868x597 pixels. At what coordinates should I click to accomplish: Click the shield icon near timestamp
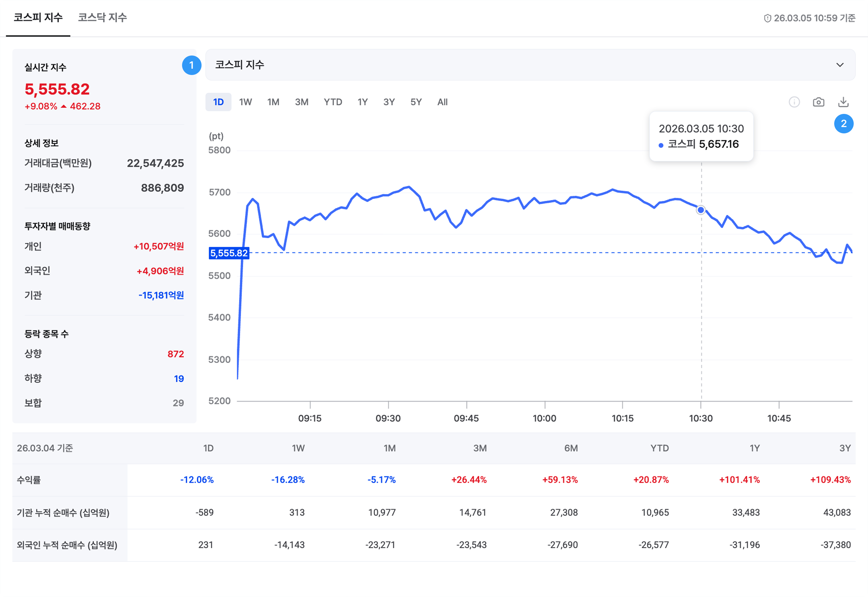pyautogui.click(x=767, y=18)
